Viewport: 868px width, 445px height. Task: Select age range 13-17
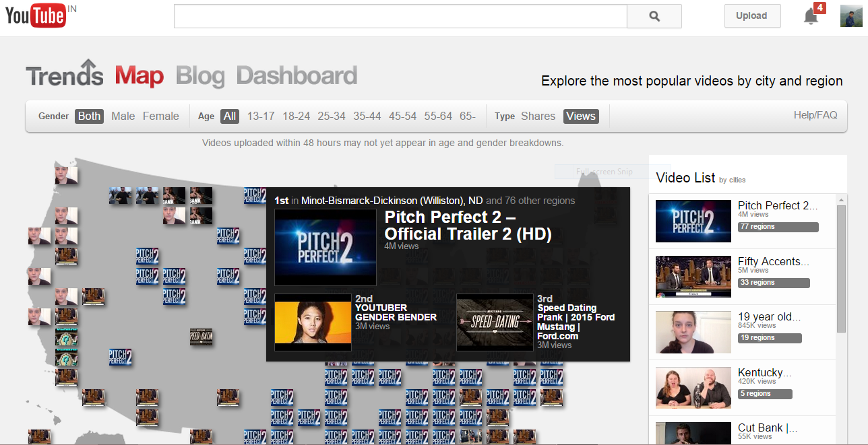coord(261,116)
